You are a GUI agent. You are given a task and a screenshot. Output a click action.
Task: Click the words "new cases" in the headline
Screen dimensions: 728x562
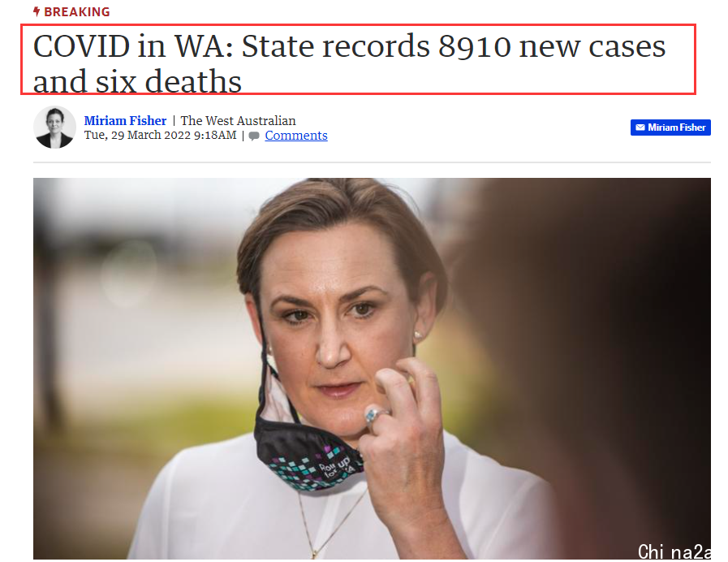[x=592, y=46]
